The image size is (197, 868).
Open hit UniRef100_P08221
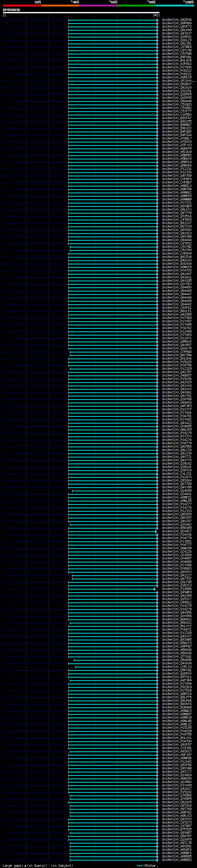click(176, 74)
